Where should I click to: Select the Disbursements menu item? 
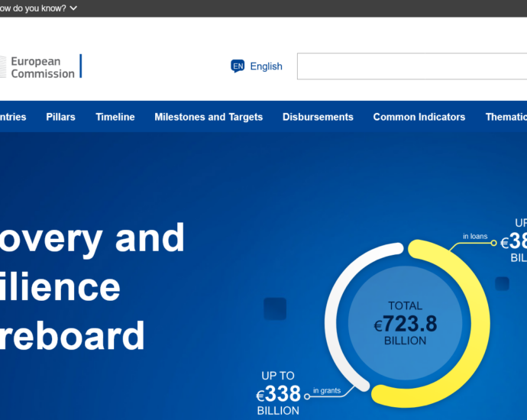point(318,117)
